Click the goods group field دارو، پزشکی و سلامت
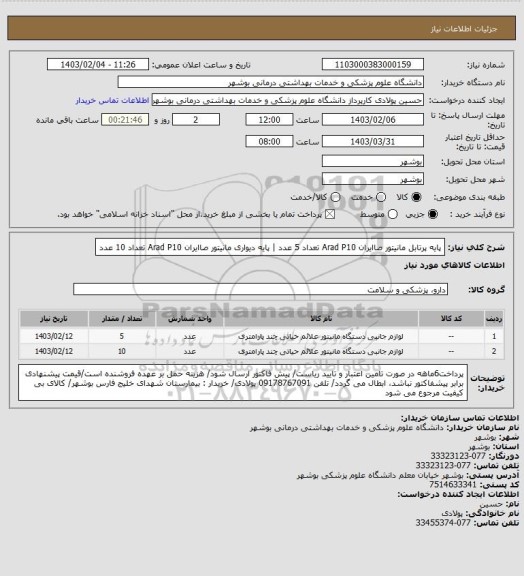 pos(261,289)
